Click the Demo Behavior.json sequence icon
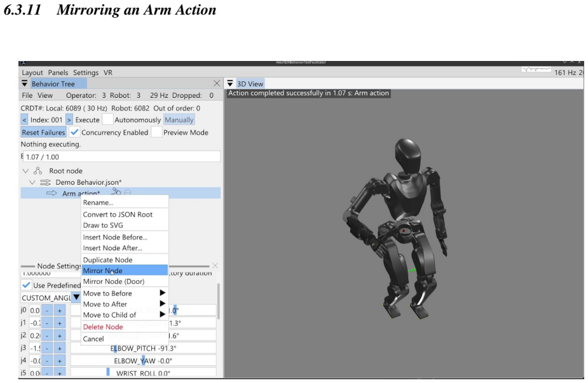Image resolution: width=588 pixels, height=383 pixels. point(45,182)
